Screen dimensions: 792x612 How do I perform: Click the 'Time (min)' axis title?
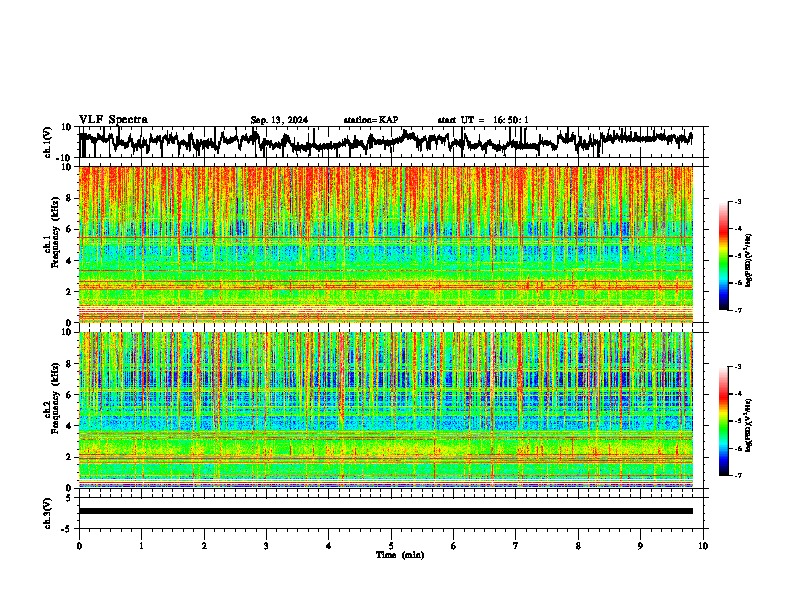[400, 555]
